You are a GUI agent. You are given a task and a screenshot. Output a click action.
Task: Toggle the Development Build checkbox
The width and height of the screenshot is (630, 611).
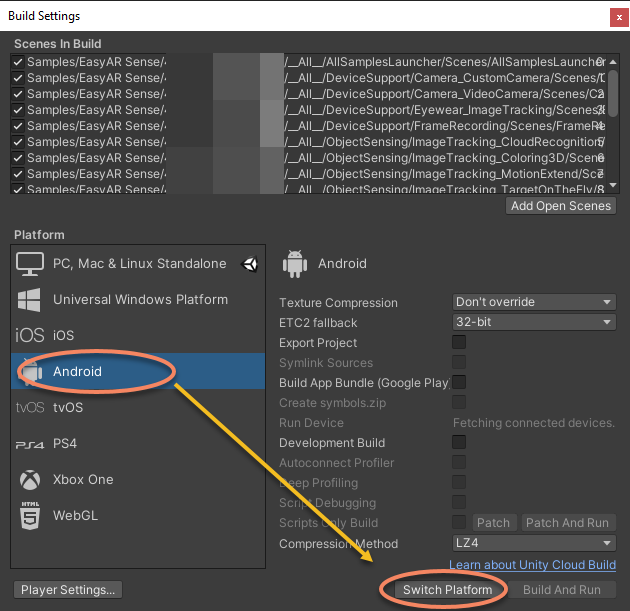(x=459, y=442)
